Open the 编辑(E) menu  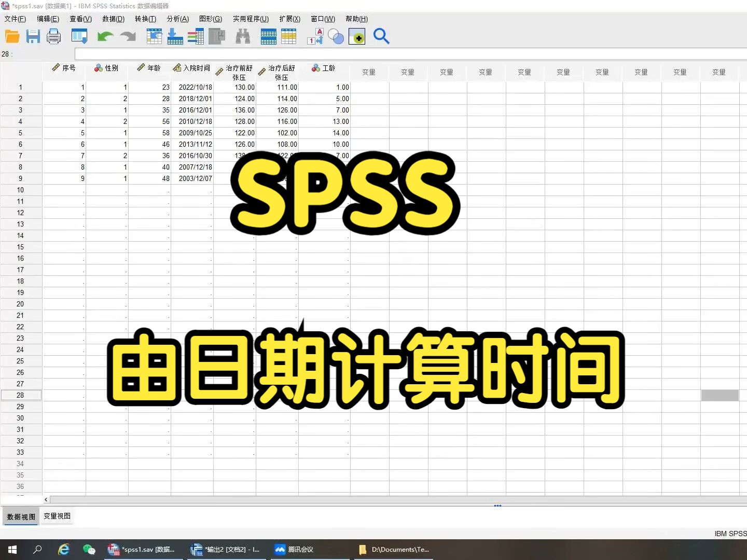48,19
